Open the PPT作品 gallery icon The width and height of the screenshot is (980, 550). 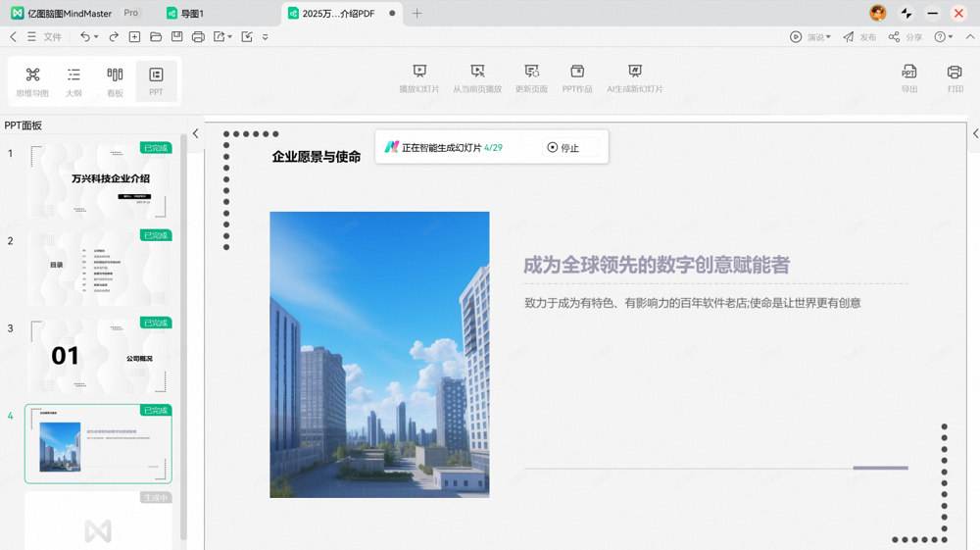577,73
